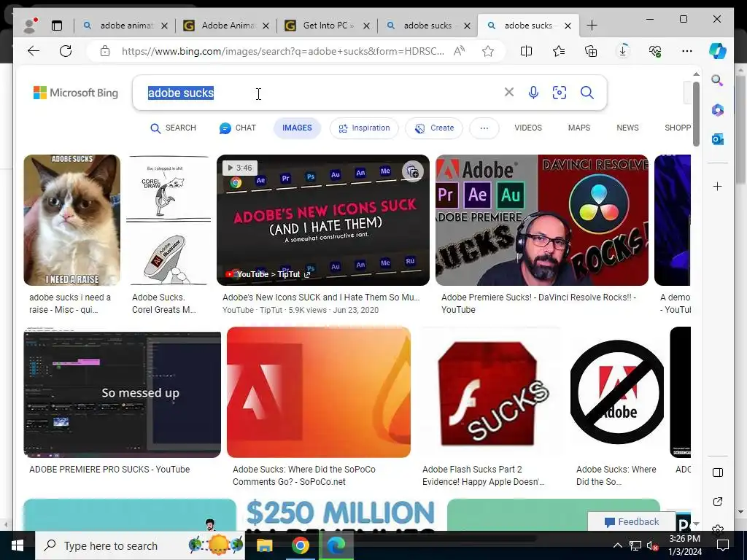
Task: Open Browser essentials heart icon
Action: click(x=655, y=51)
